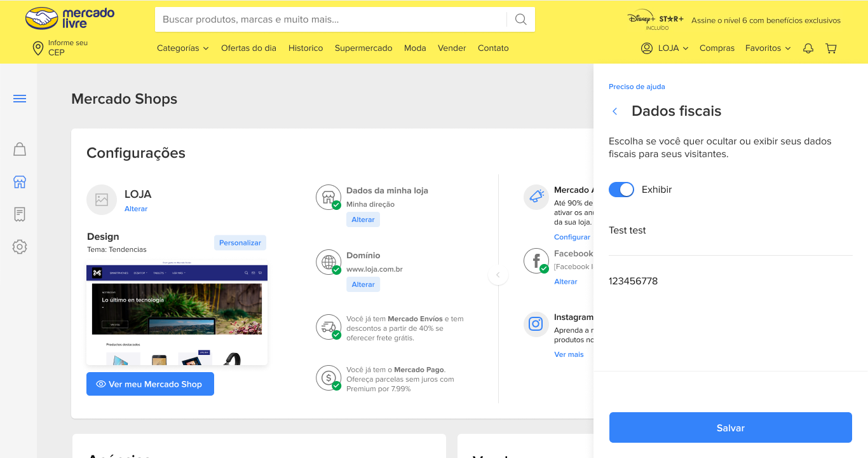
Task: Click the Personalizar design button
Action: point(240,243)
